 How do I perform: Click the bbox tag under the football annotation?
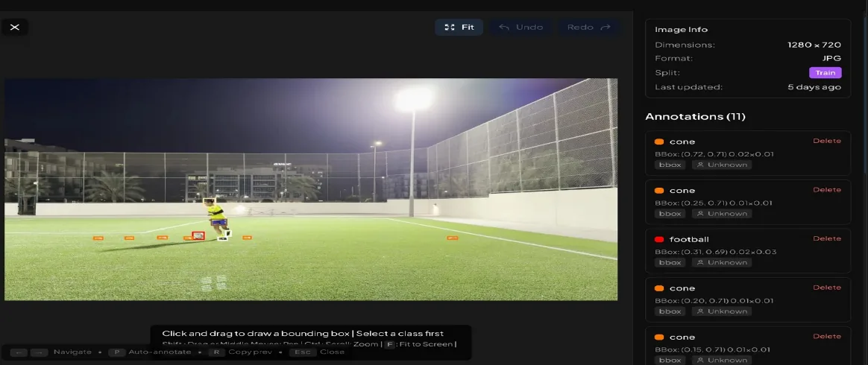(670, 262)
